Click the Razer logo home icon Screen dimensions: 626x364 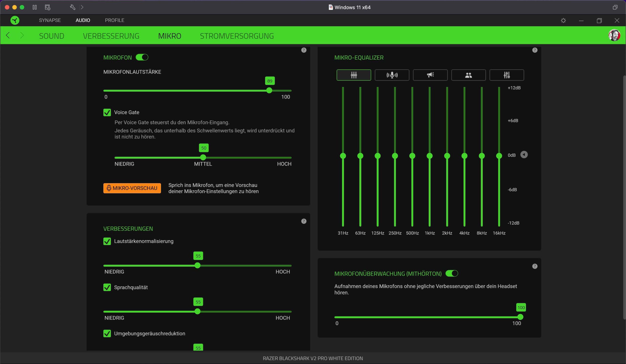tap(15, 20)
